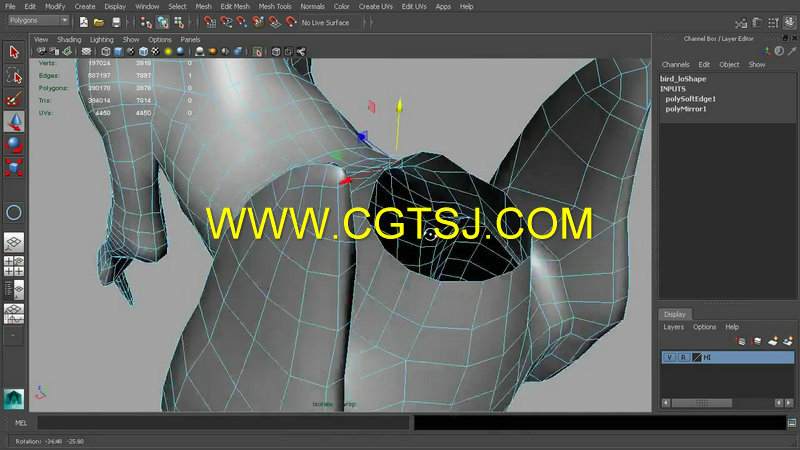Image resolution: width=800 pixels, height=450 pixels.
Task: Enable select by object type mode
Action: [163, 22]
